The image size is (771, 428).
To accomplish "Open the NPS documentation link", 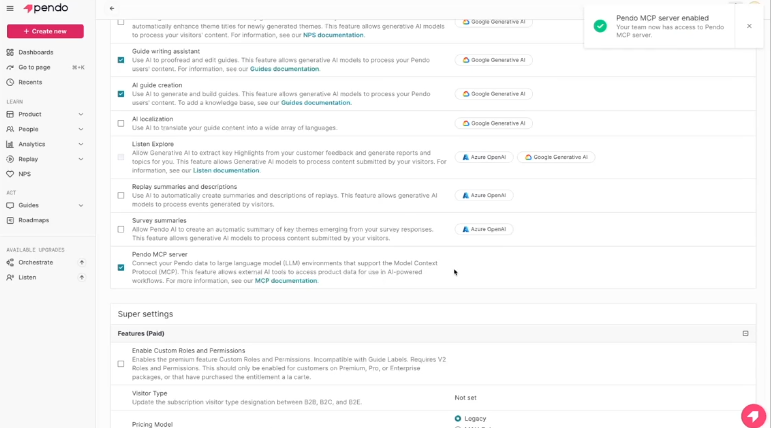I will 333,35.
